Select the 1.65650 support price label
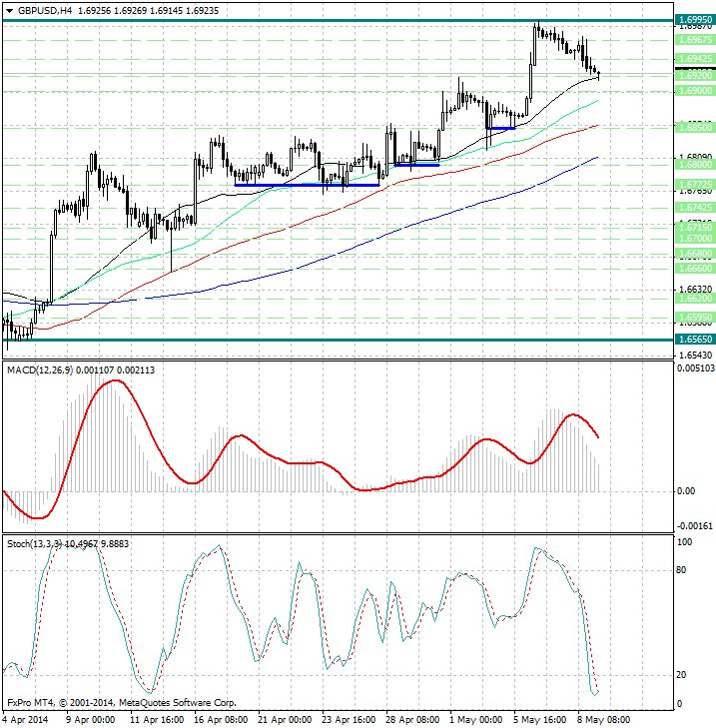Screen dimensions: 716x728 click(695, 340)
